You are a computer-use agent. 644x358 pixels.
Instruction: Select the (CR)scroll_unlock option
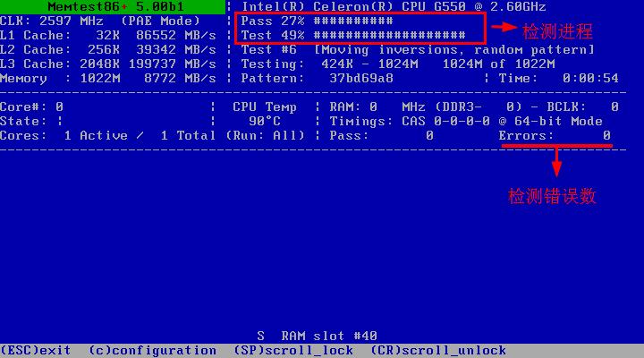click(438, 351)
